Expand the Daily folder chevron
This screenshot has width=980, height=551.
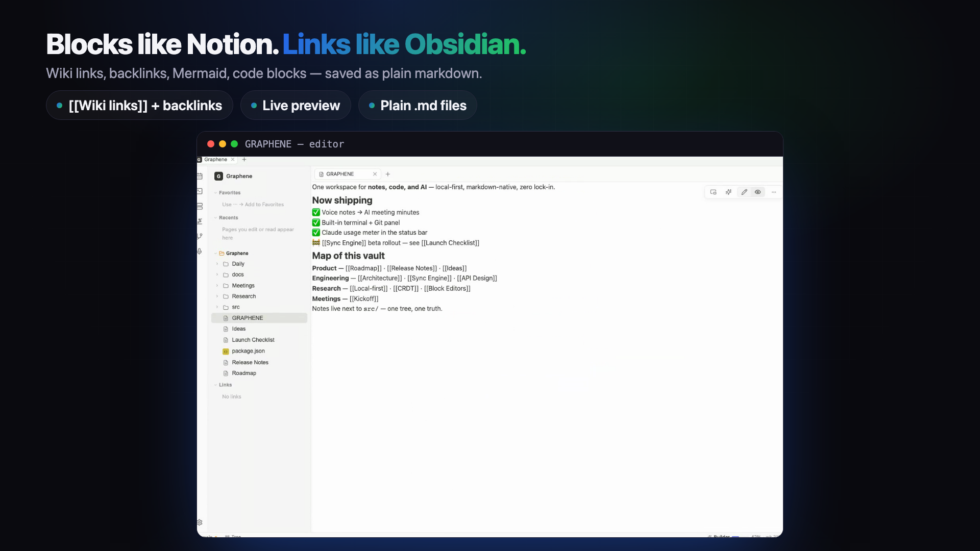point(217,264)
